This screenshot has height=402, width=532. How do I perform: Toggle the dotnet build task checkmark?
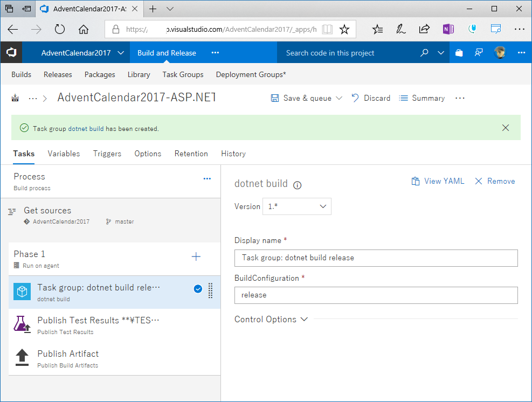(198, 289)
